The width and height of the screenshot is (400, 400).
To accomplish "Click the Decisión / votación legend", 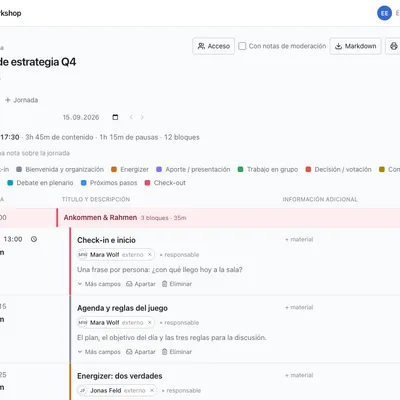I will point(338,169).
